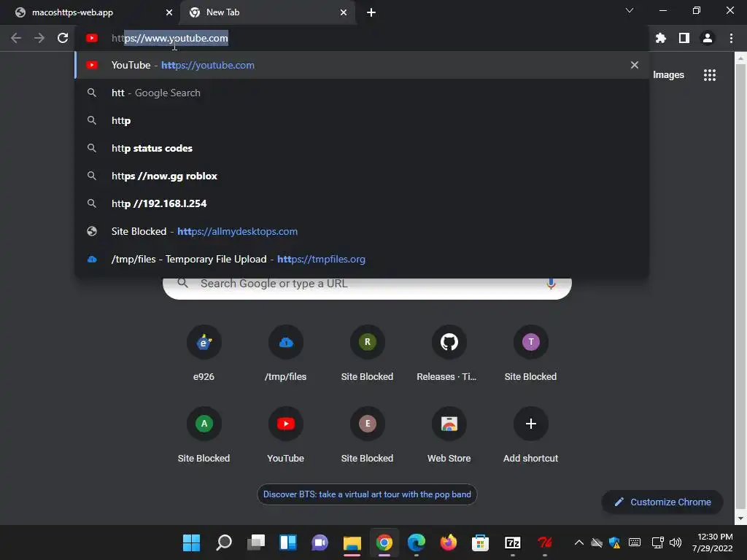Open the Extensions puzzle icon
Screen dimensions: 747x560
click(x=660, y=38)
